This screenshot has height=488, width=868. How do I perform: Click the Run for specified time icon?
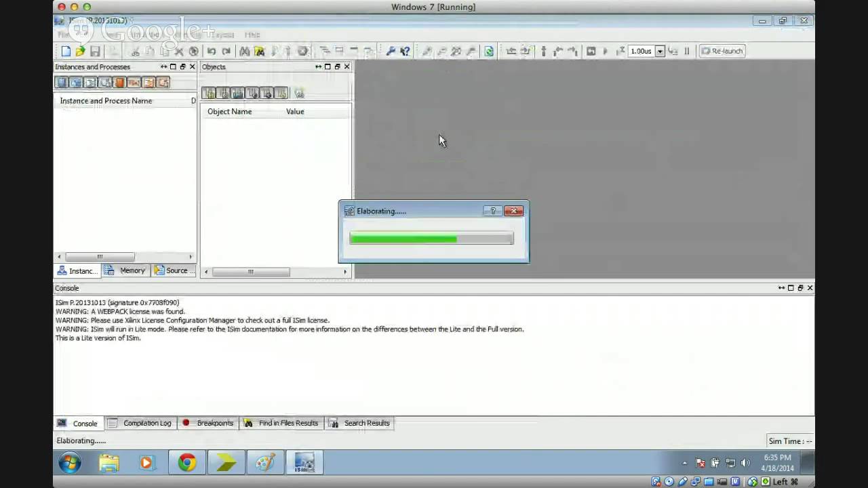click(620, 52)
